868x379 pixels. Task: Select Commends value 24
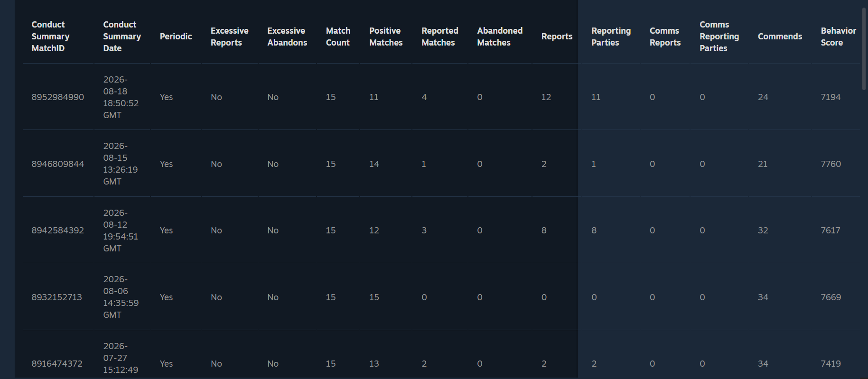point(763,97)
